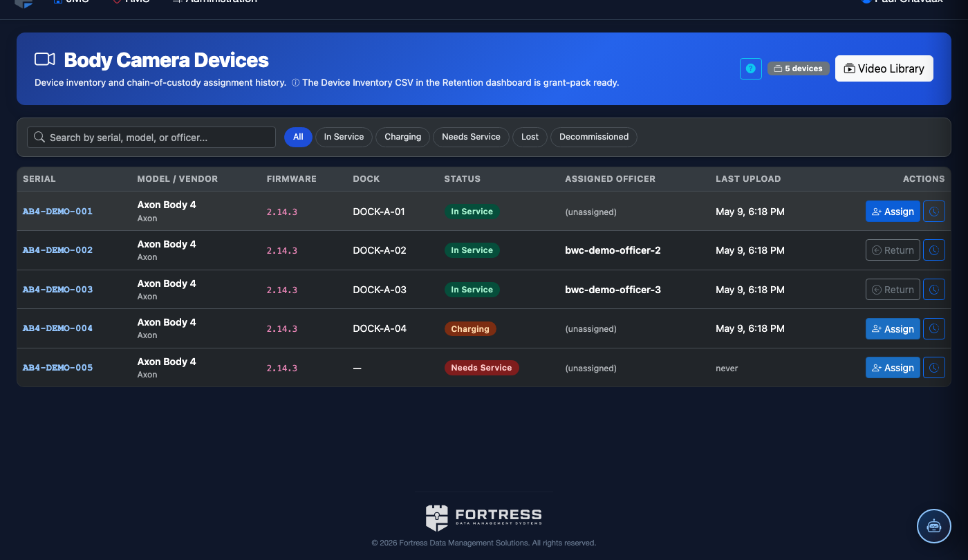Click (unassigned) in the AB4-DEMO-004 row
The height and width of the screenshot is (560, 968).
(x=590, y=329)
